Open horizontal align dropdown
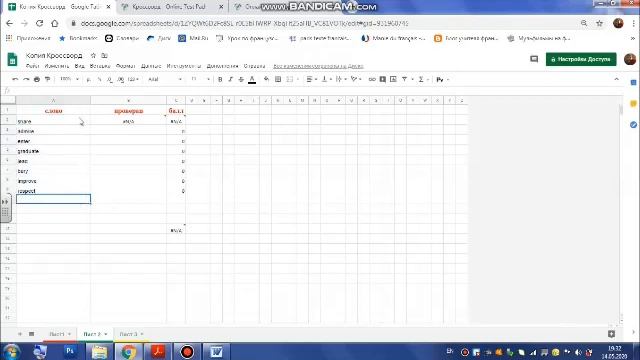Screen dimensions: 640x360 click(x=312, y=79)
